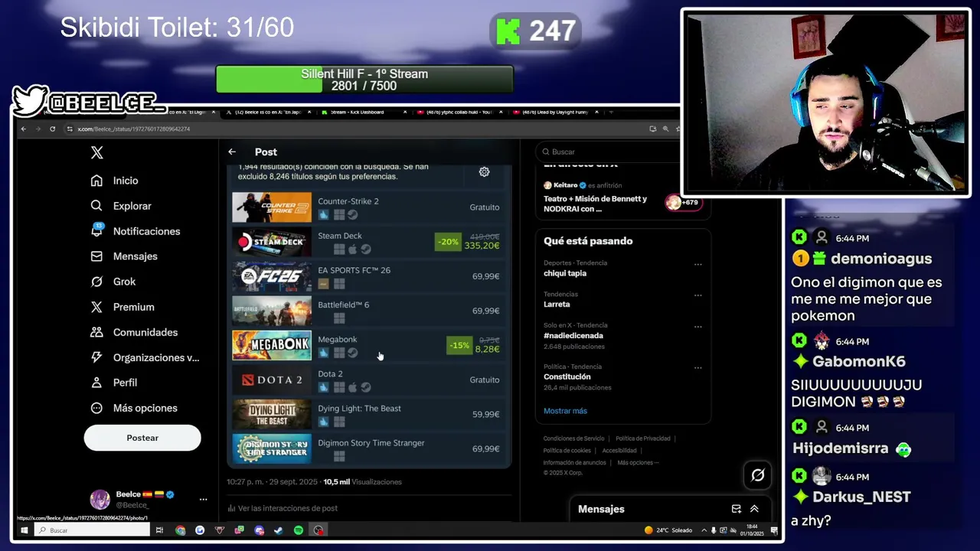This screenshot has height=551, width=980.
Task: Click the Comunidades people icon
Action: [x=96, y=332]
